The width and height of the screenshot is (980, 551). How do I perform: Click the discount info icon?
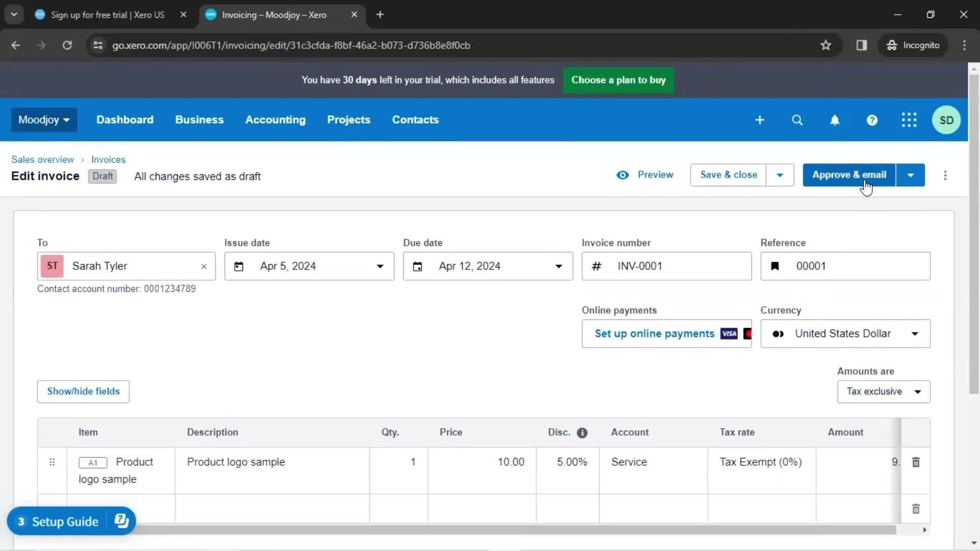pyautogui.click(x=582, y=433)
